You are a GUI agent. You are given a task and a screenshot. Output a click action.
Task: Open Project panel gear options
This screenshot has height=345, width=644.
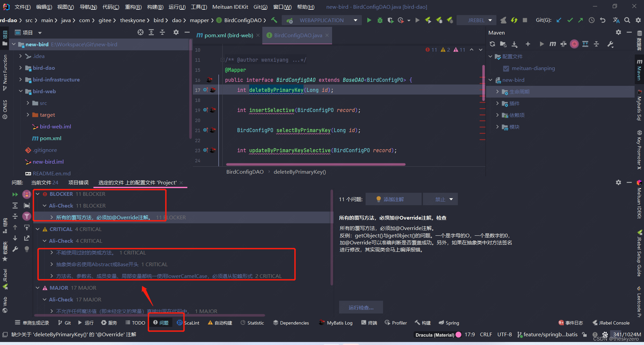point(176,32)
